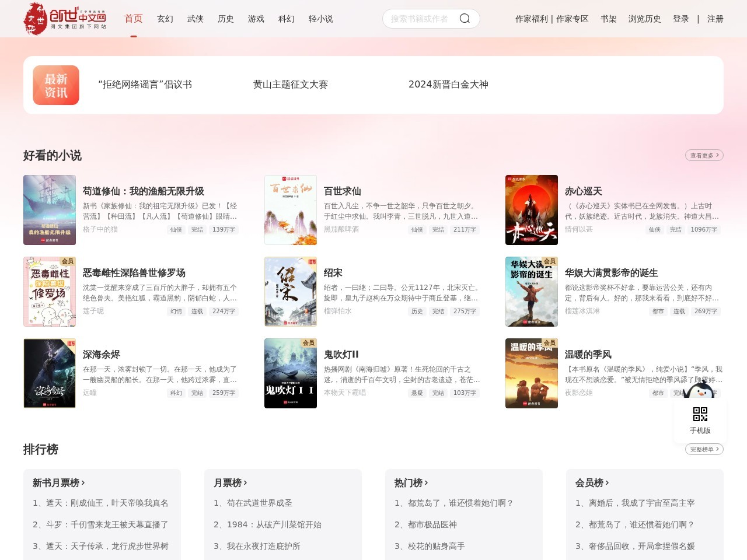Open title 赤心巡天
The width and height of the screenshot is (747, 560).
[584, 191]
